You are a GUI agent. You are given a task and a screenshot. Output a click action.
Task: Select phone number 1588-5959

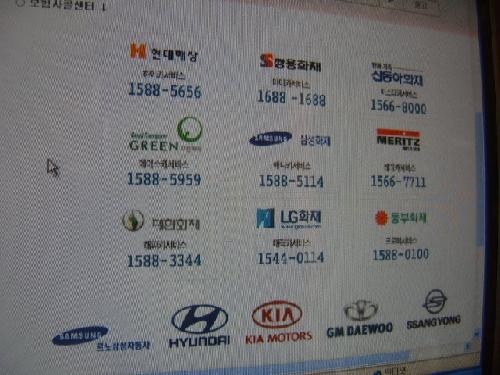pyautogui.click(x=164, y=179)
